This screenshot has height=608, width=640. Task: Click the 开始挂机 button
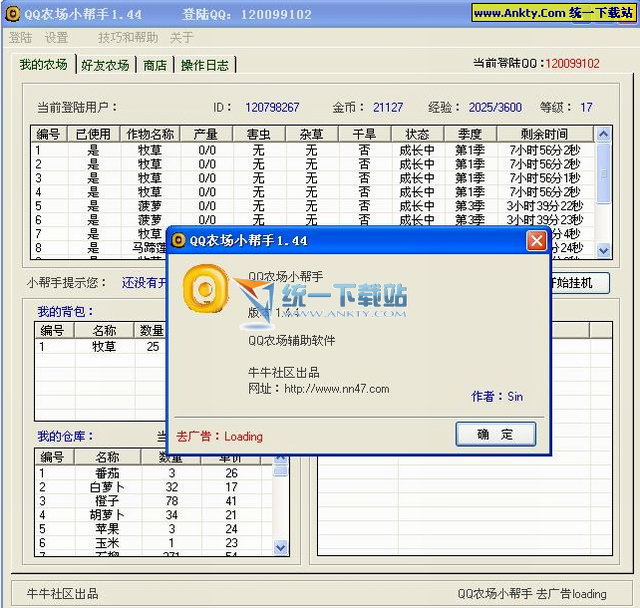(579, 283)
